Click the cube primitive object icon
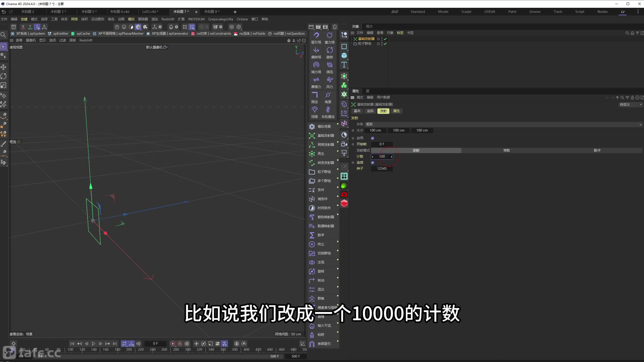 tap(344, 56)
